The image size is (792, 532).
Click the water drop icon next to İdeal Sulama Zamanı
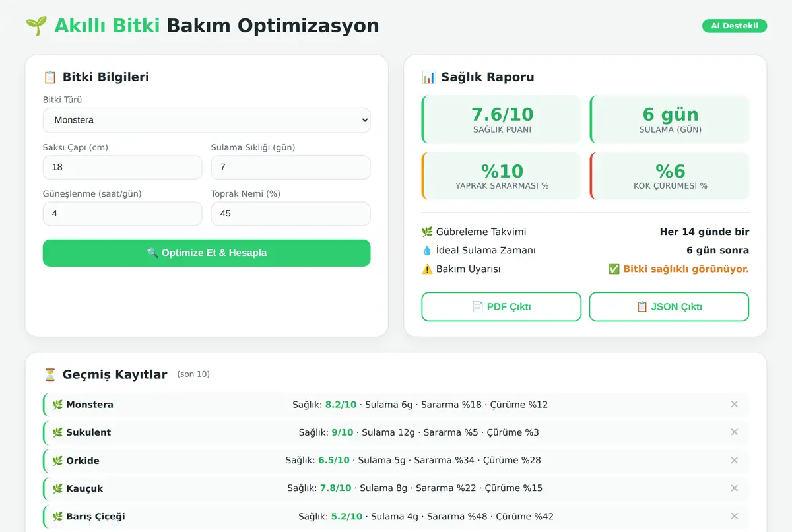[427, 250]
